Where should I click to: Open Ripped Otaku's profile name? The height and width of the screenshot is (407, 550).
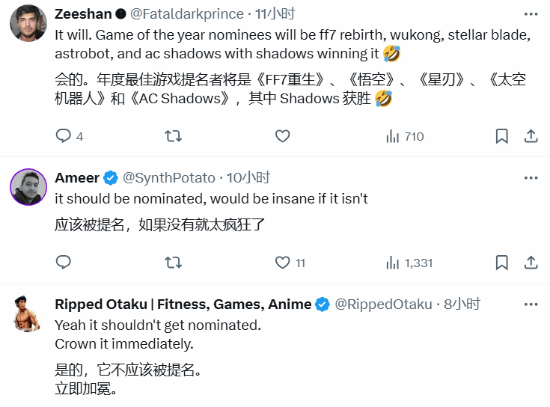pyautogui.click(x=183, y=304)
